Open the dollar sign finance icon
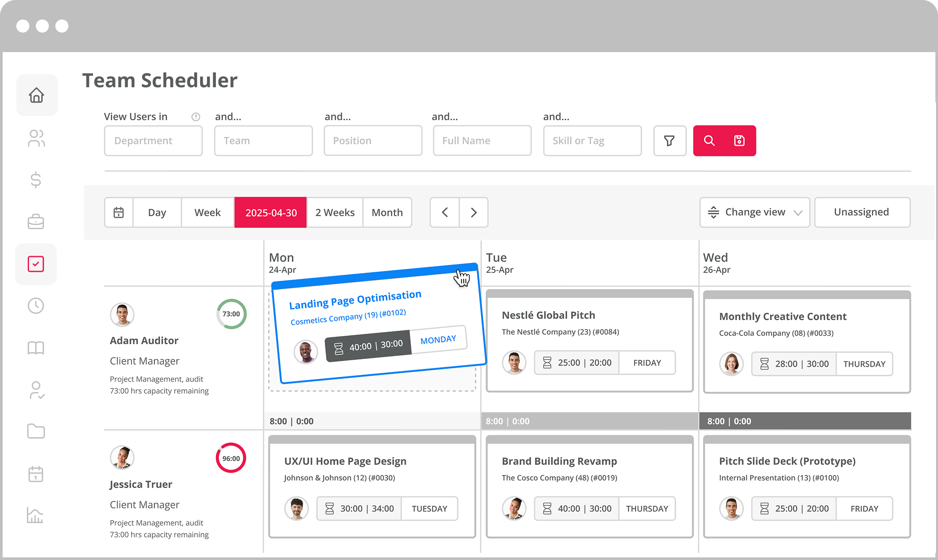The width and height of the screenshot is (938, 560). point(36,180)
